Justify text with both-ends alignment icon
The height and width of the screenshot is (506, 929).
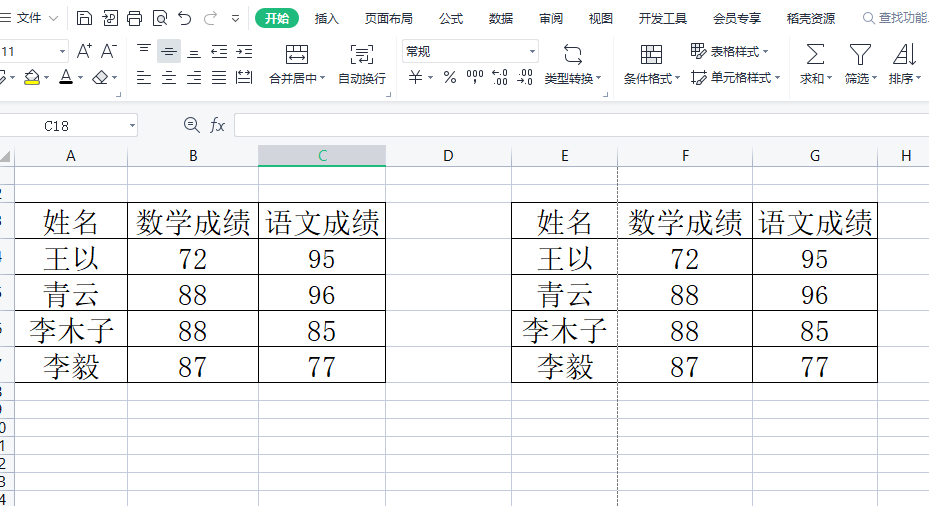[219, 77]
